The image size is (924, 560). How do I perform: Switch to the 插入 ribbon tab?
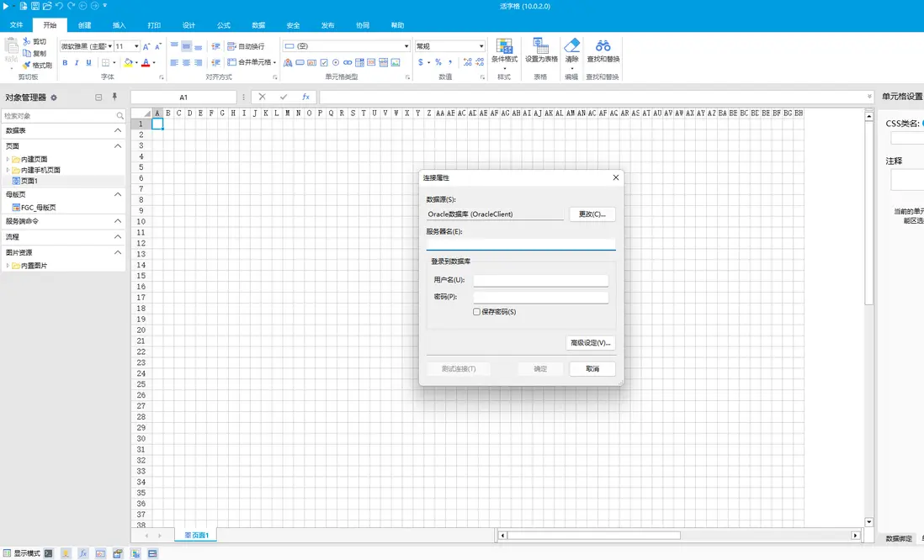pyautogui.click(x=119, y=25)
